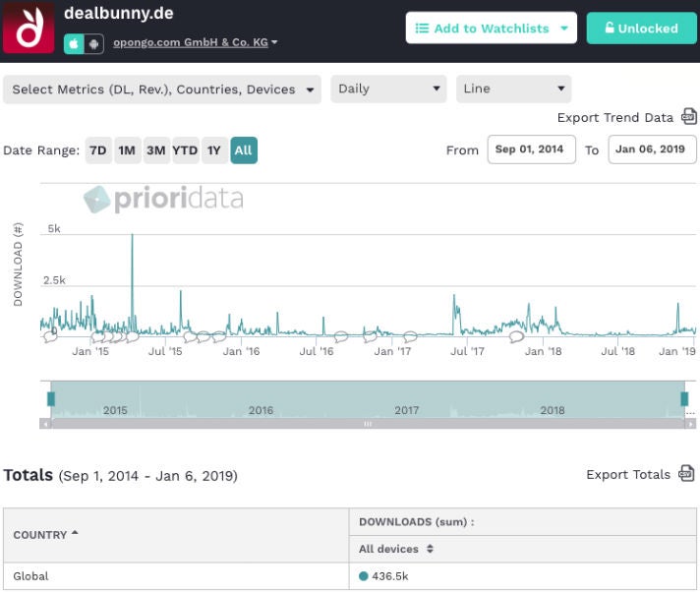Sort table by COUNTRY column arrow
The width and height of the screenshot is (700, 593).
(76, 535)
